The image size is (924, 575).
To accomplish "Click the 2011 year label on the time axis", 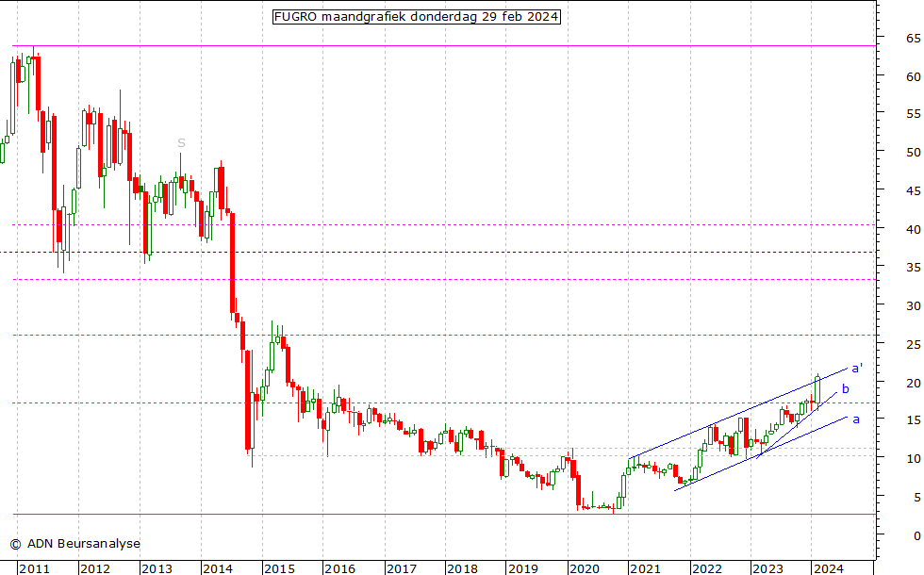I will click(x=34, y=568).
